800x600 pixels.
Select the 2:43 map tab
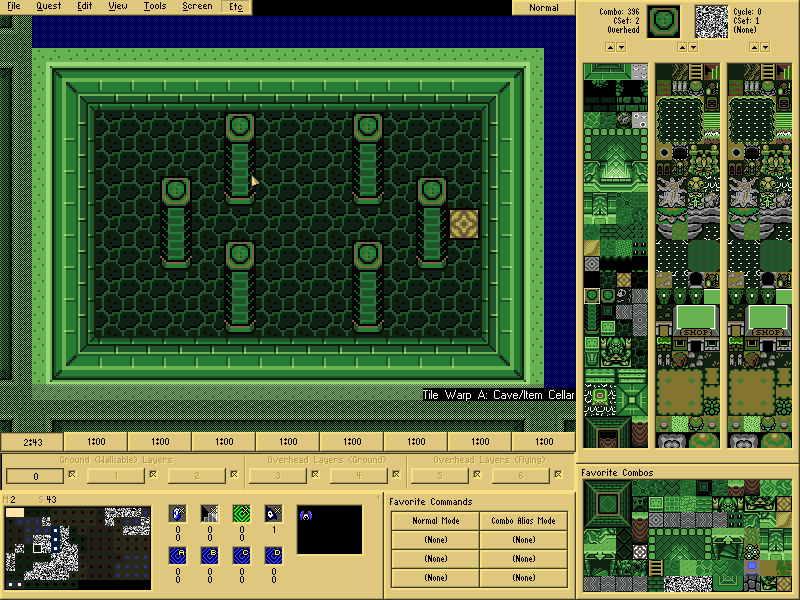tap(33, 442)
